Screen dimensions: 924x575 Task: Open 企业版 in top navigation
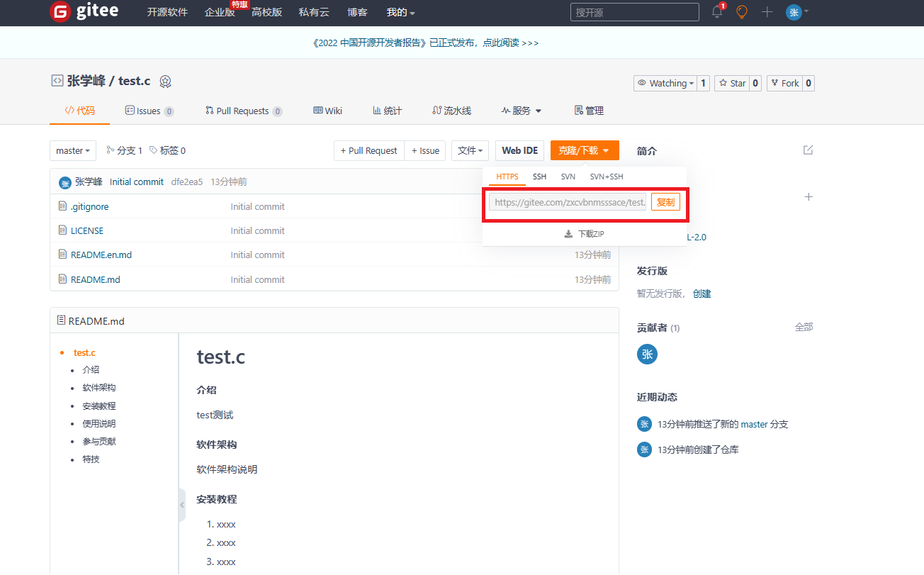220,12
